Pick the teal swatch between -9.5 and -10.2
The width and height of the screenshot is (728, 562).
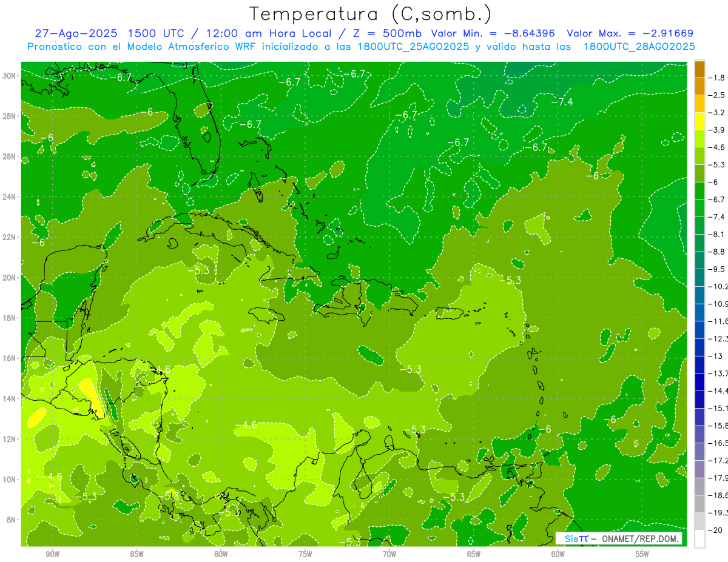(x=699, y=277)
